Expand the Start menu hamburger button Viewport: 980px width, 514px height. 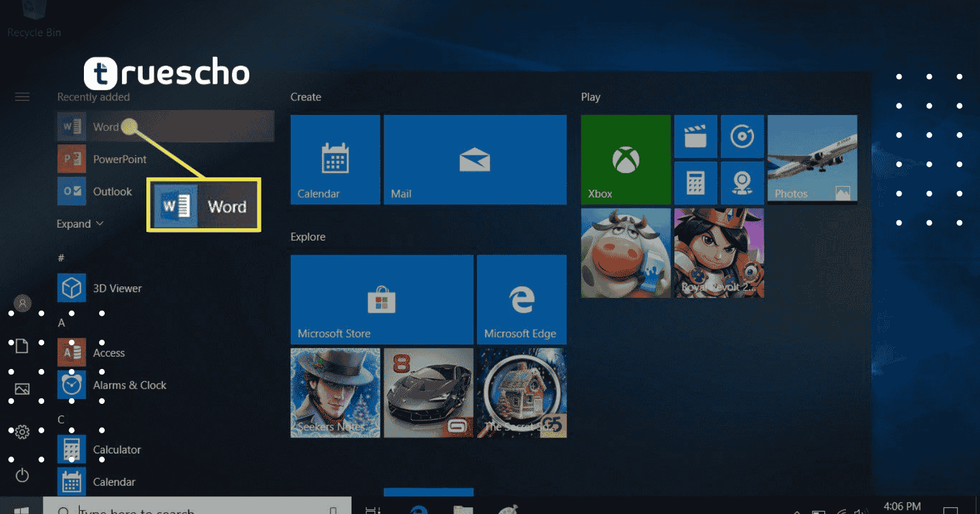(22, 97)
